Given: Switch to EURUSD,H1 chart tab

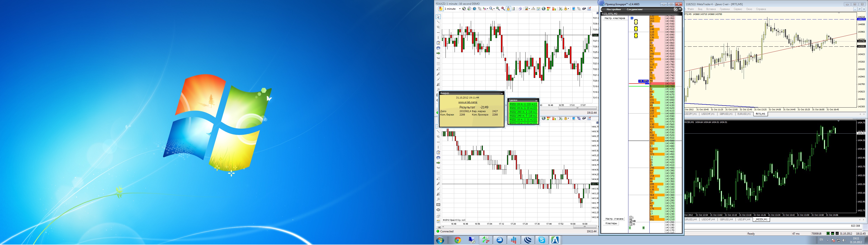Looking at the screenshot, I should pos(744,114).
